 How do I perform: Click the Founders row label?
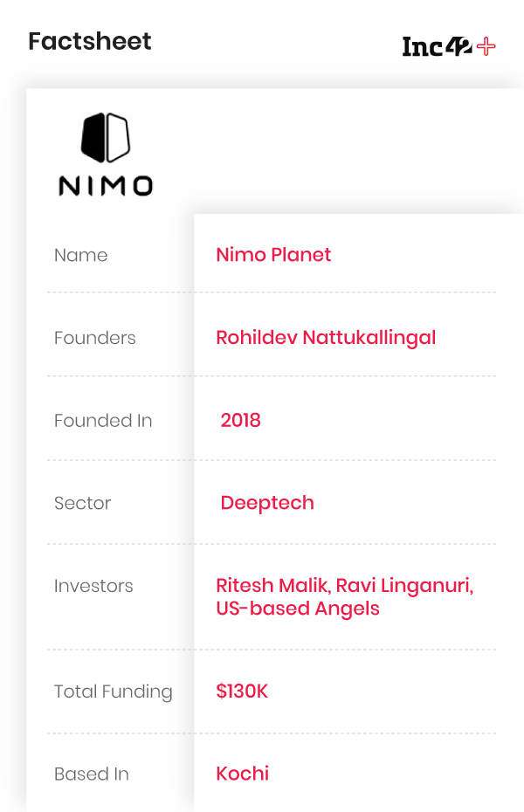point(95,338)
